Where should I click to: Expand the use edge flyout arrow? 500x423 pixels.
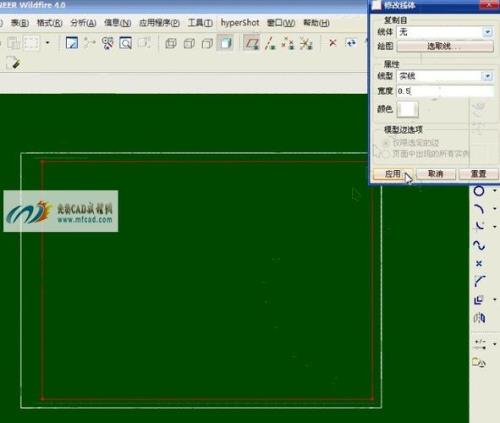495,300
